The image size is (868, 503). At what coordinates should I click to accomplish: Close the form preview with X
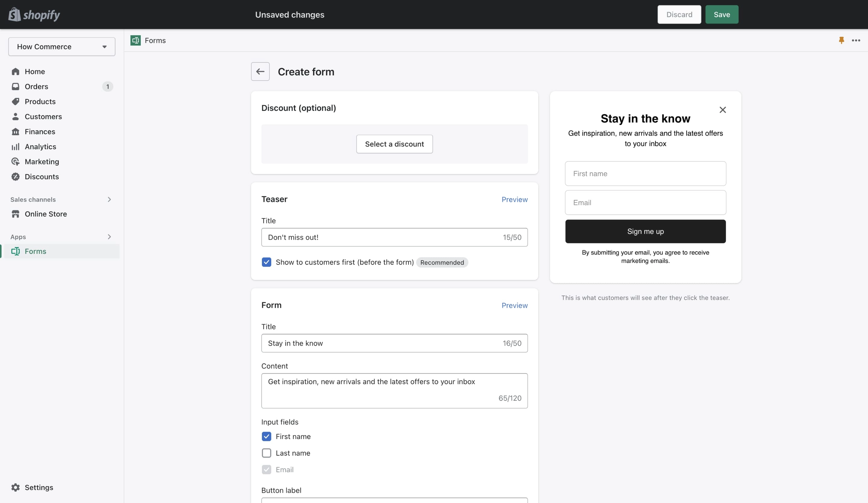point(723,110)
